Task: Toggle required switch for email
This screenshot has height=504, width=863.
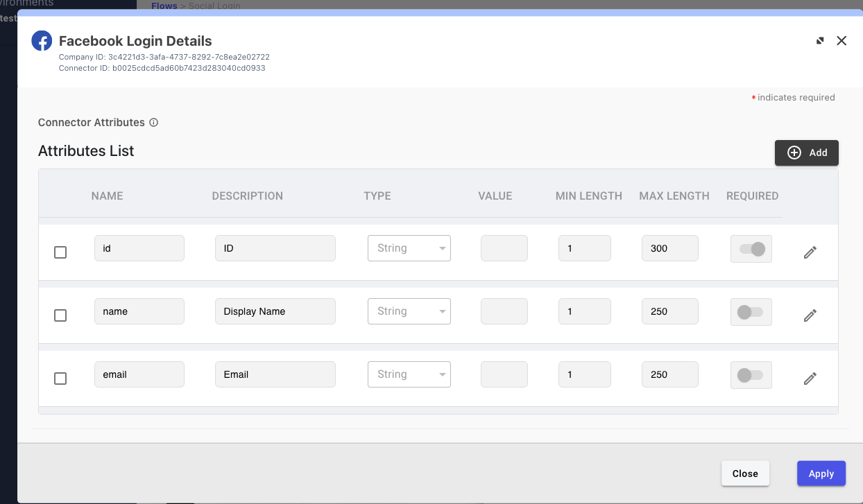Action: [751, 375]
